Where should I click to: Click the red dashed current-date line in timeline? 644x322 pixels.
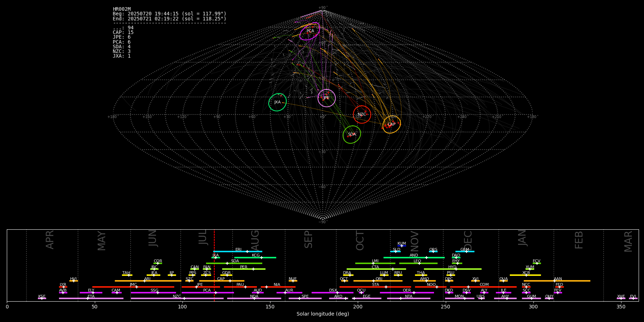click(x=214, y=265)
